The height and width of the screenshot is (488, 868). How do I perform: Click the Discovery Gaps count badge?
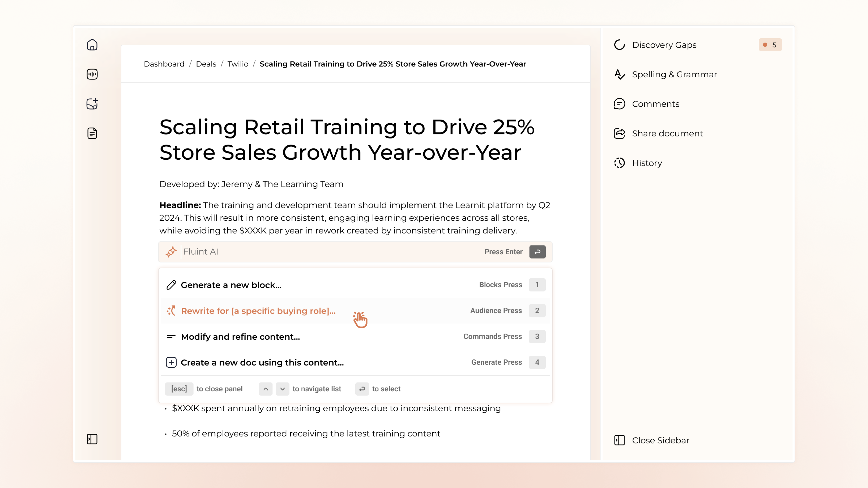770,45
